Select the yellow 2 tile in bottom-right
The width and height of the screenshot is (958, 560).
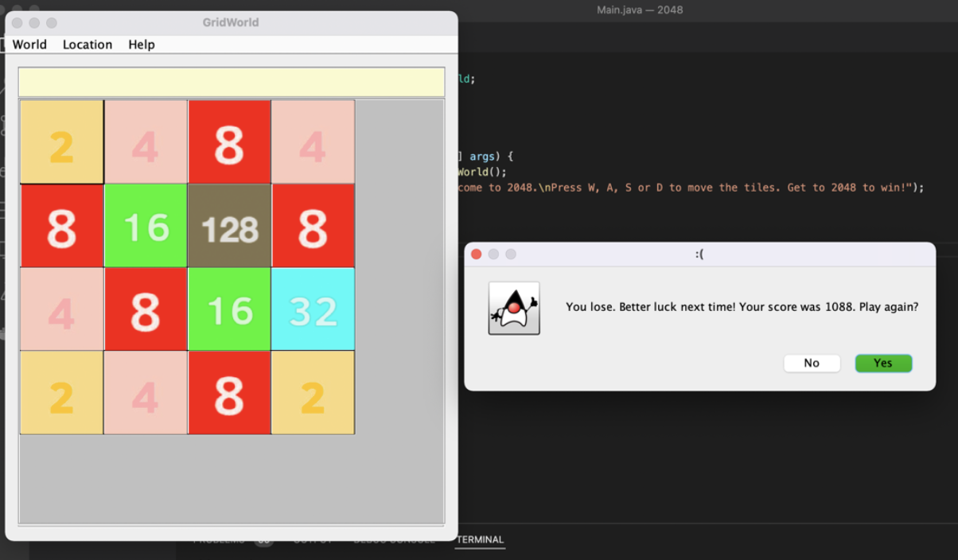pyautogui.click(x=313, y=392)
